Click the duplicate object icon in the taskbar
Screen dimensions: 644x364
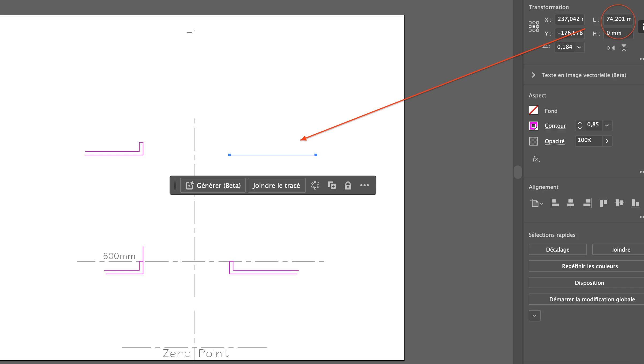point(332,185)
